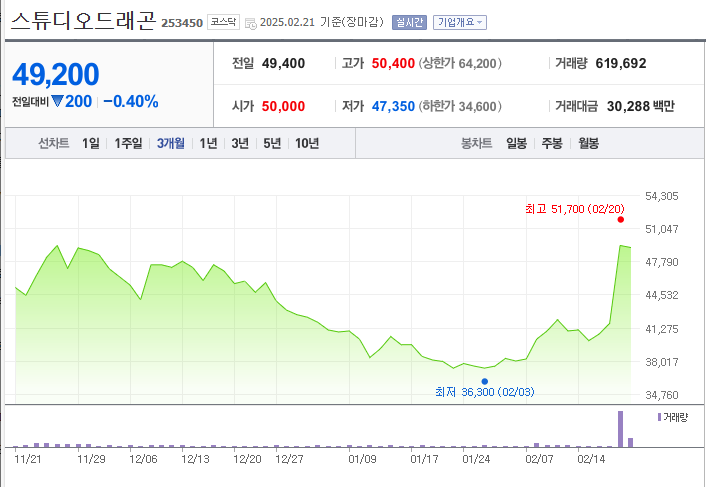The height and width of the screenshot is (487, 706).
Task: Click the 실시간 button
Action: point(409,23)
